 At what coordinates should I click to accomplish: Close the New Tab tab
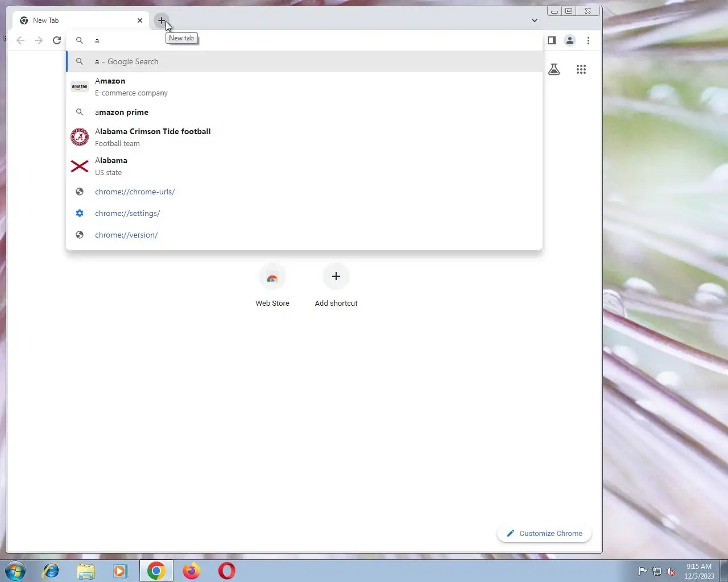(140, 20)
